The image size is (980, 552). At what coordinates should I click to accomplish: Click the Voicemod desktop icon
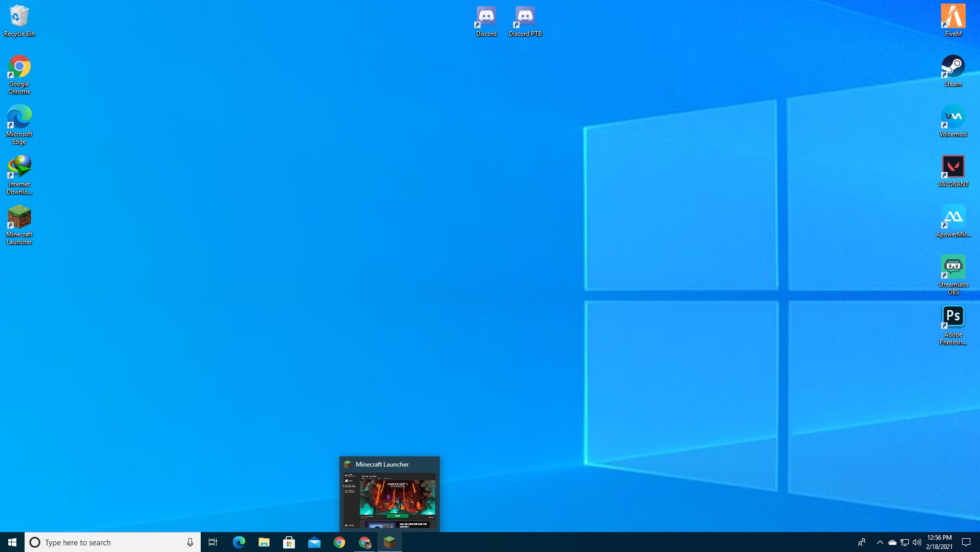point(953,121)
